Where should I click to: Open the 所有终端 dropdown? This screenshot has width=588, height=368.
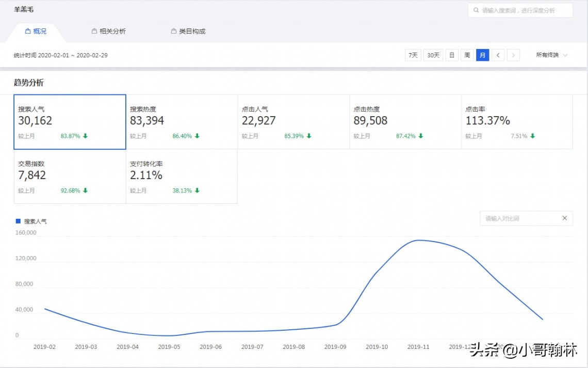tap(551, 55)
